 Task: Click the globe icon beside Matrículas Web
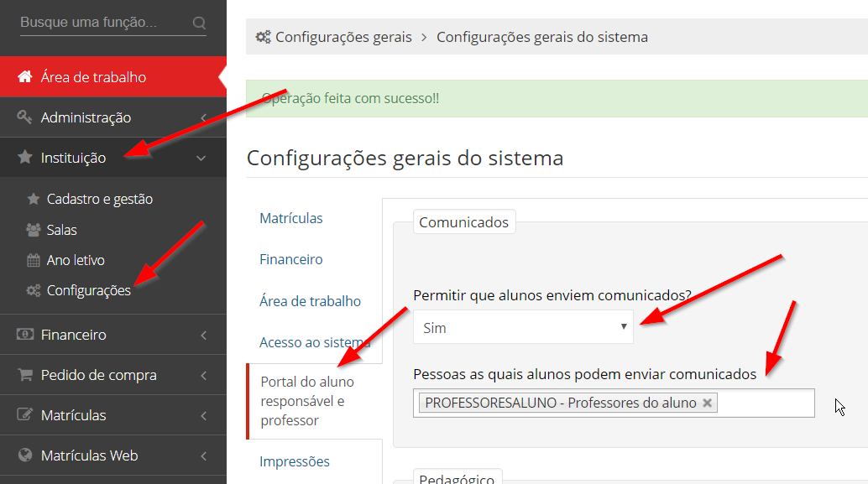click(25, 455)
